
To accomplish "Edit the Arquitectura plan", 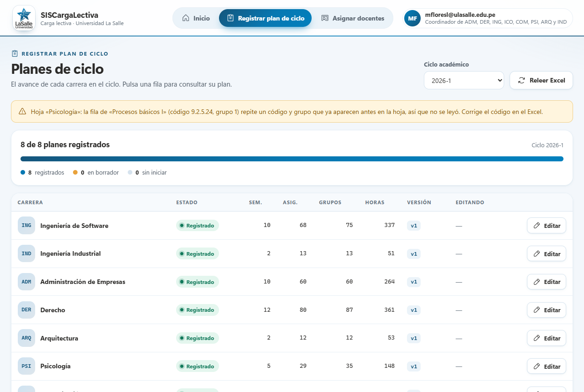I will pos(547,338).
